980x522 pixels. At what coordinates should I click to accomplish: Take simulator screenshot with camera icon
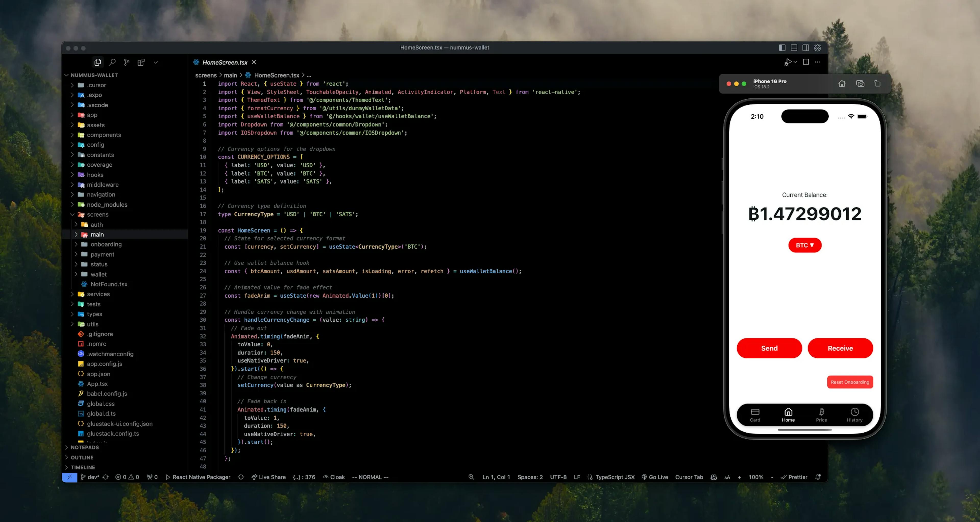[860, 84]
